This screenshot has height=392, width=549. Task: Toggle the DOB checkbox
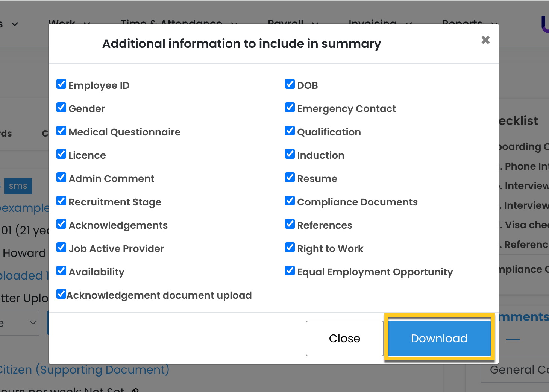290,84
